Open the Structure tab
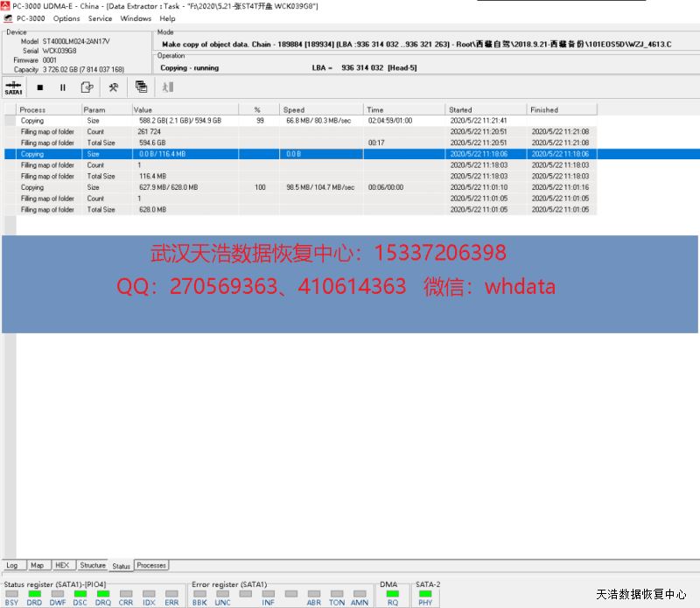 pyautogui.click(x=93, y=566)
